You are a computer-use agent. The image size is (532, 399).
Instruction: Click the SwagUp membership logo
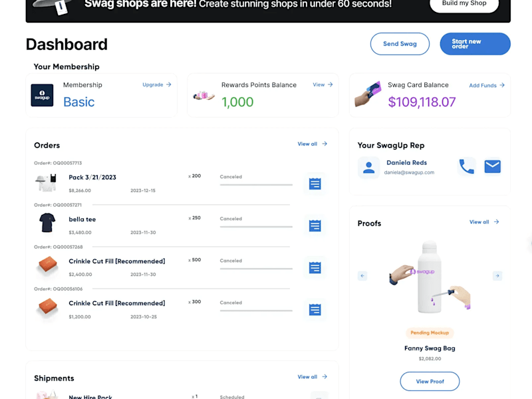pos(42,95)
